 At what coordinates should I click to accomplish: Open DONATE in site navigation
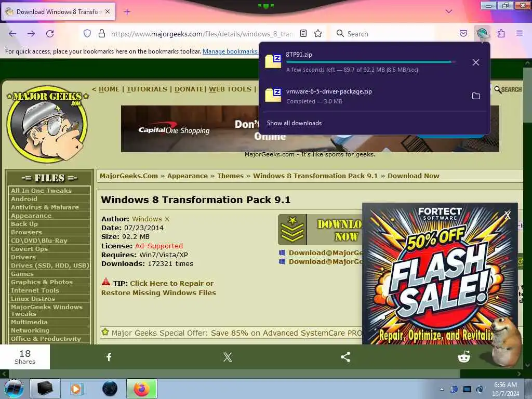(x=189, y=89)
